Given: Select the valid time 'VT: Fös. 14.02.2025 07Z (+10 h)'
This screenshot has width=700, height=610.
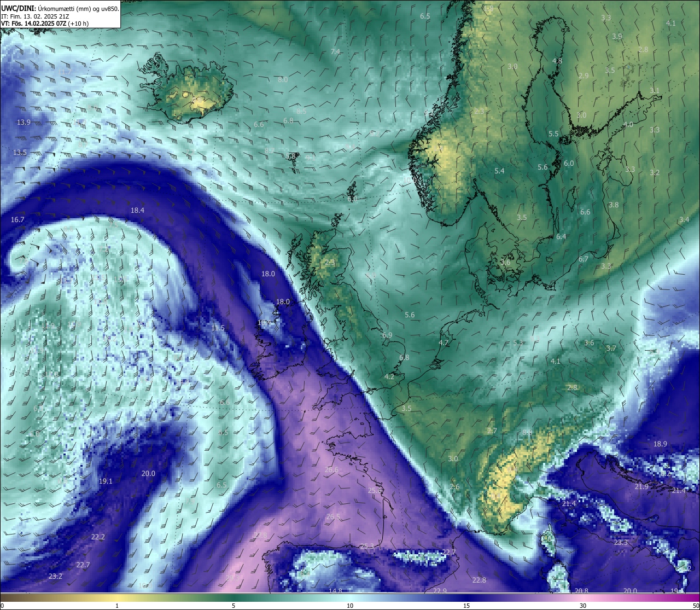Looking at the screenshot, I should click(x=45, y=24).
